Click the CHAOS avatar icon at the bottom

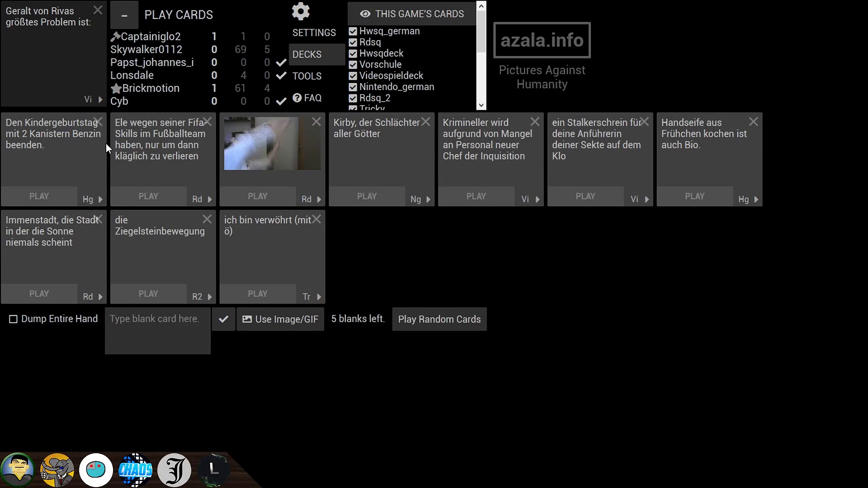coord(135,470)
